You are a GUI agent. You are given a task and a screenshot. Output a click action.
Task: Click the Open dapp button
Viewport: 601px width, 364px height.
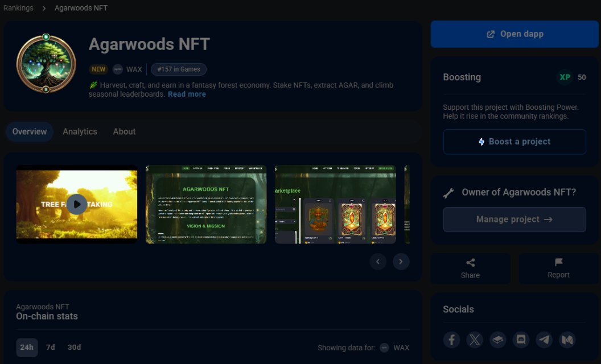514,34
